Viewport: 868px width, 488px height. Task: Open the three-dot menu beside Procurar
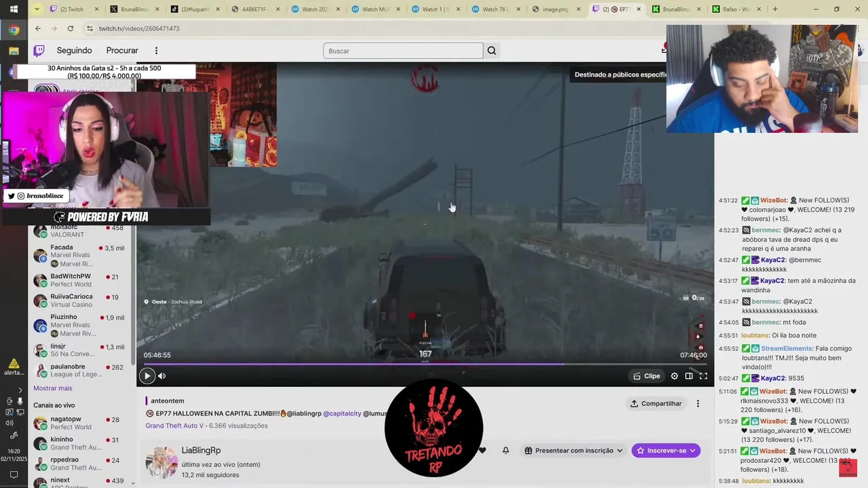click(x=156, y=51)
